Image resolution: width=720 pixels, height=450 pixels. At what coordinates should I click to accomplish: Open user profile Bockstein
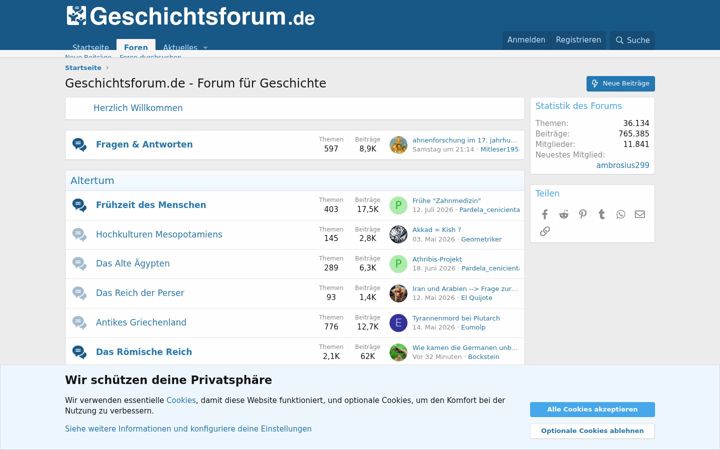(x=484, y=357)
